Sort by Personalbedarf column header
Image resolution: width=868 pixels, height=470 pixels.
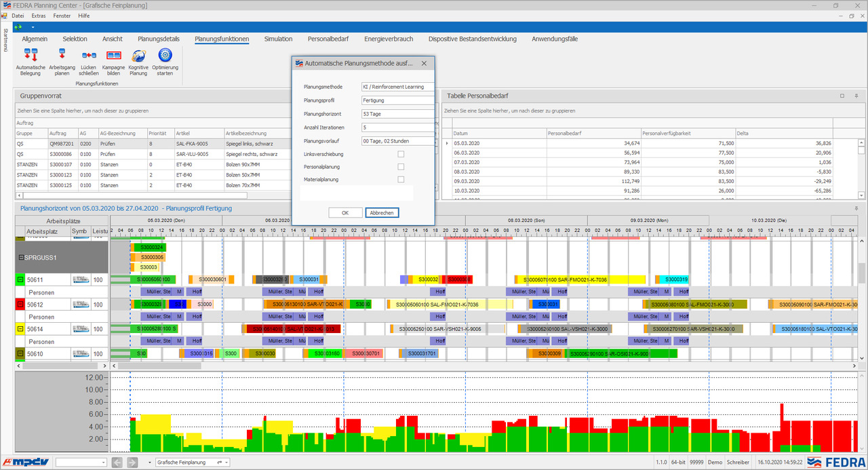click(593, 134)
